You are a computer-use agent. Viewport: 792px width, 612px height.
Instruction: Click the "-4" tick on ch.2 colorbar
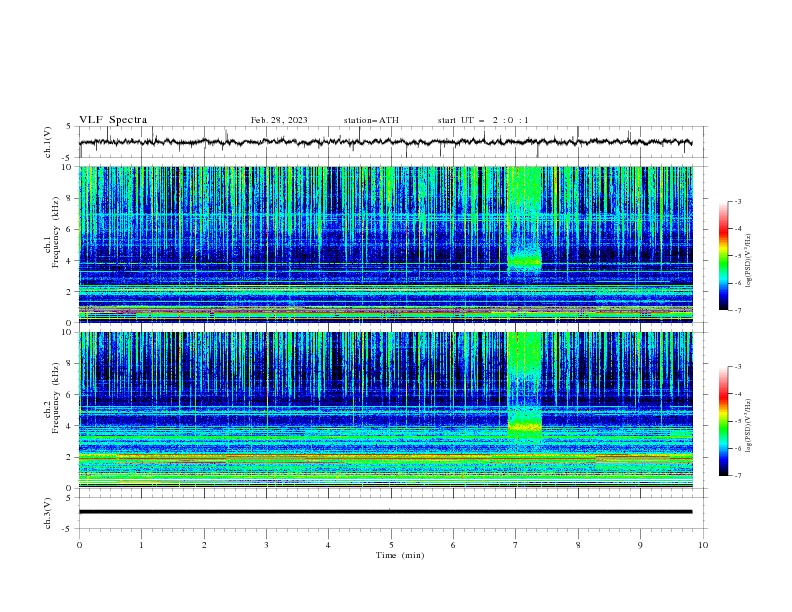737,394
